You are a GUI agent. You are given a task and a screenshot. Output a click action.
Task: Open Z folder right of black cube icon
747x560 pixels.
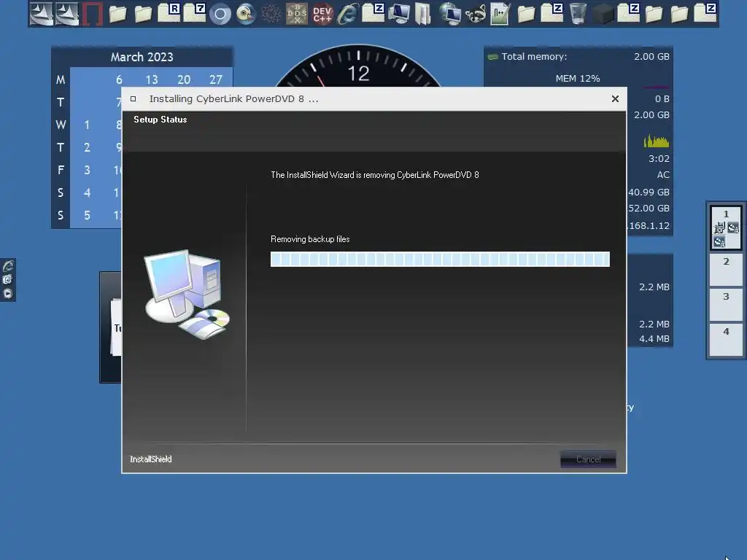tap(628, 13)
